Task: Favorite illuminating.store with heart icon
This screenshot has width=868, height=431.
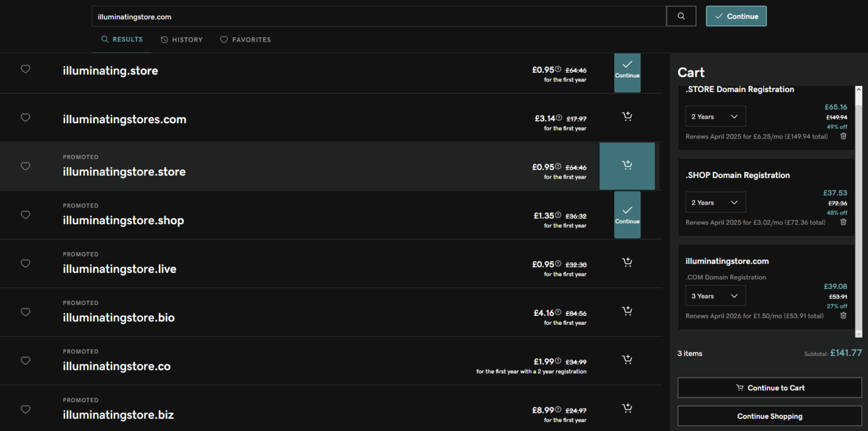Action: tap(25, 69)
